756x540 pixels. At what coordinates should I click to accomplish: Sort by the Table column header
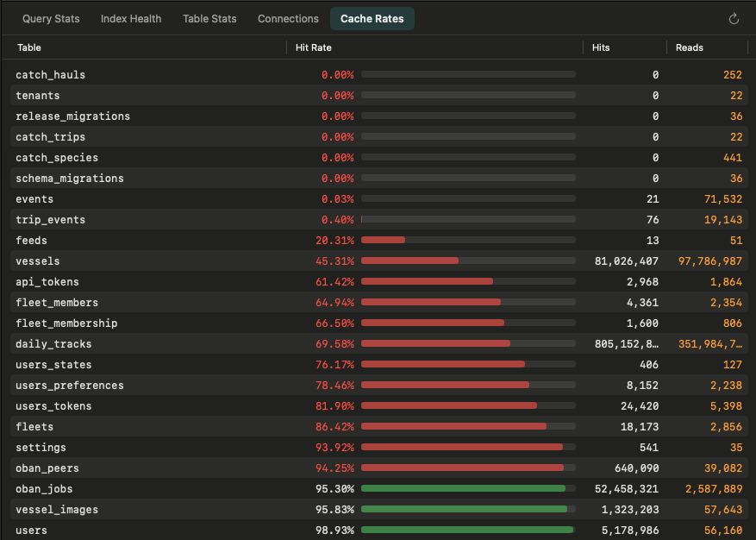29,47
